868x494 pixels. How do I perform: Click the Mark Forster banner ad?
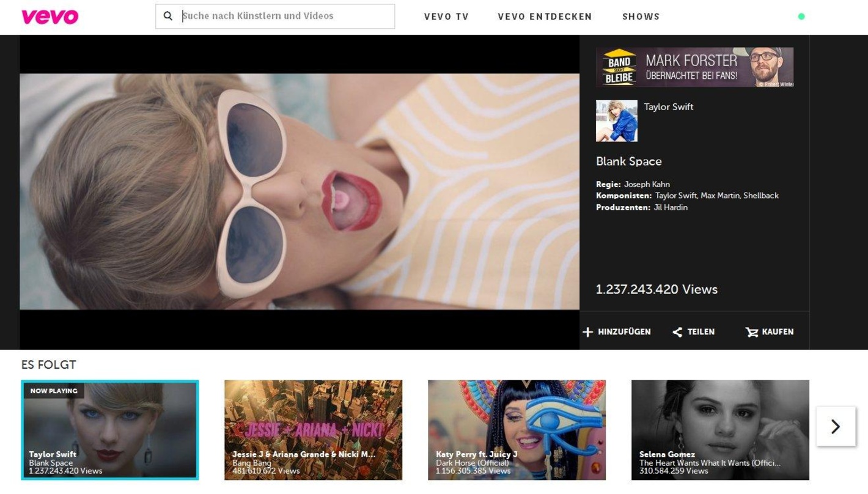(694, 67)
